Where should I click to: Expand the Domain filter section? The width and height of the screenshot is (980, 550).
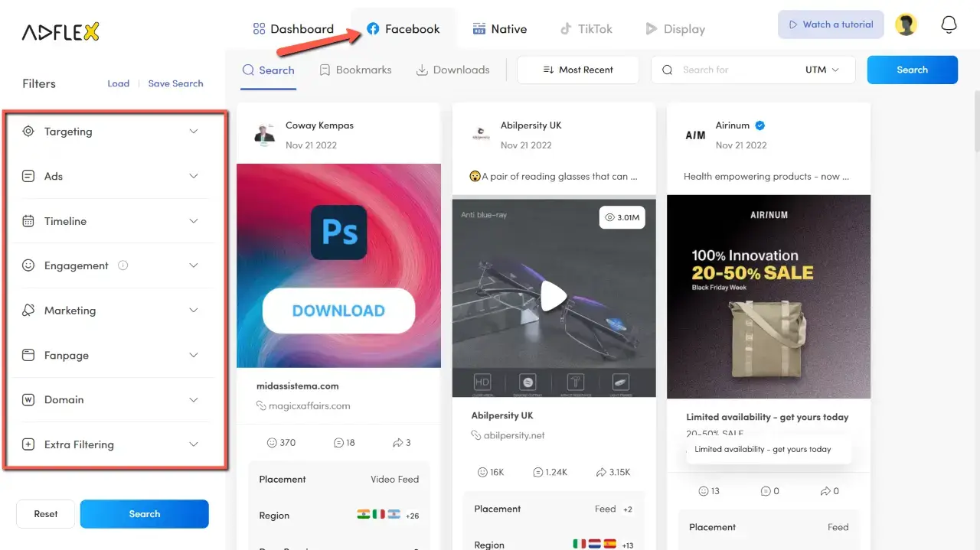pos(194,399)
